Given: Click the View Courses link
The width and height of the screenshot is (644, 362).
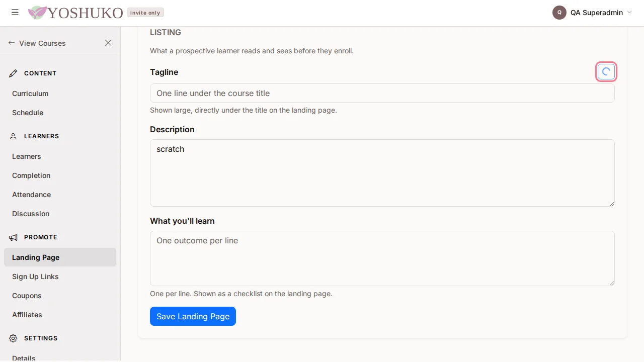Looking at the screenshot, I should [42, 43].
